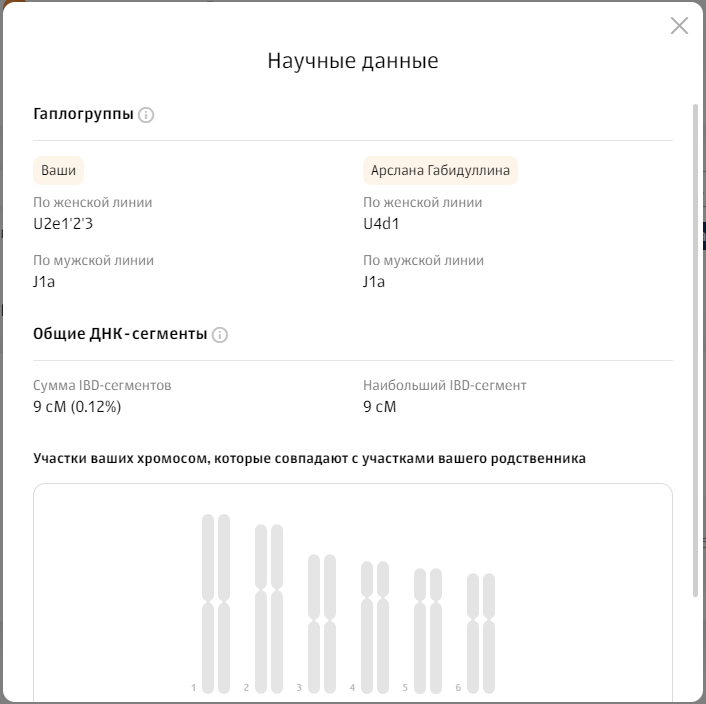Close the Научные данные dialog
Viewport: 706px width, 704px height.
click(679, 26)
